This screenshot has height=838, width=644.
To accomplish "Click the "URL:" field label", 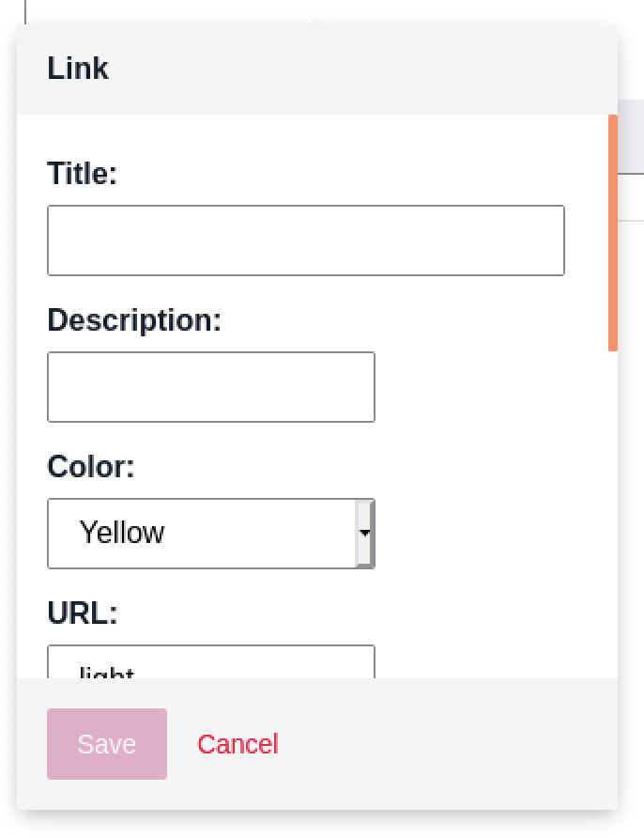I will pyautogui.click(x=83, y=613).
